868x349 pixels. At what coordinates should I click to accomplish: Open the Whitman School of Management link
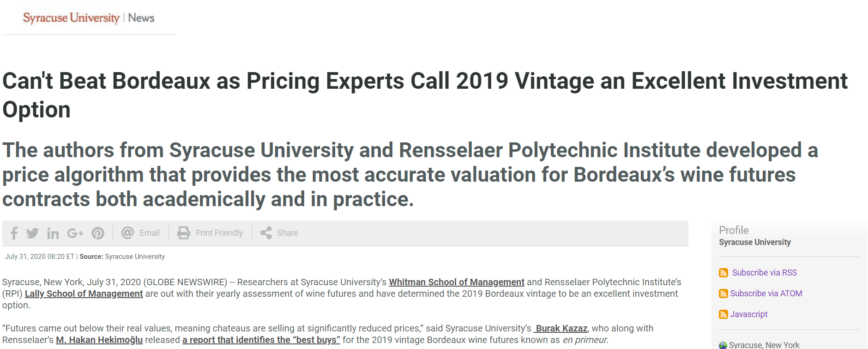(457, 282)
